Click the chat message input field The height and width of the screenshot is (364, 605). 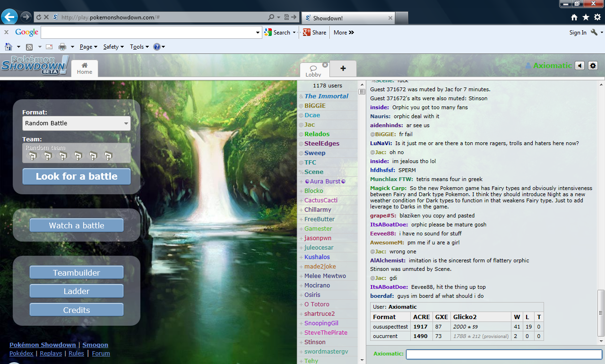point(503,354)
